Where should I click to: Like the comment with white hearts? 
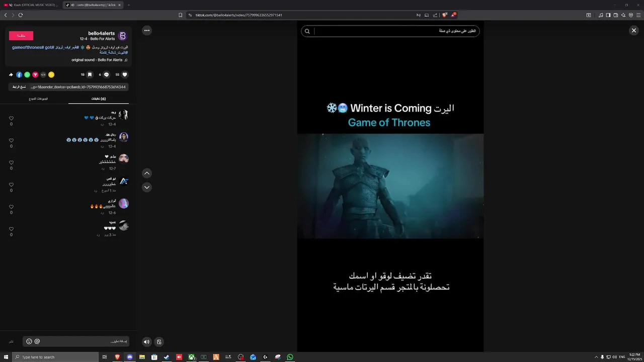11,229
